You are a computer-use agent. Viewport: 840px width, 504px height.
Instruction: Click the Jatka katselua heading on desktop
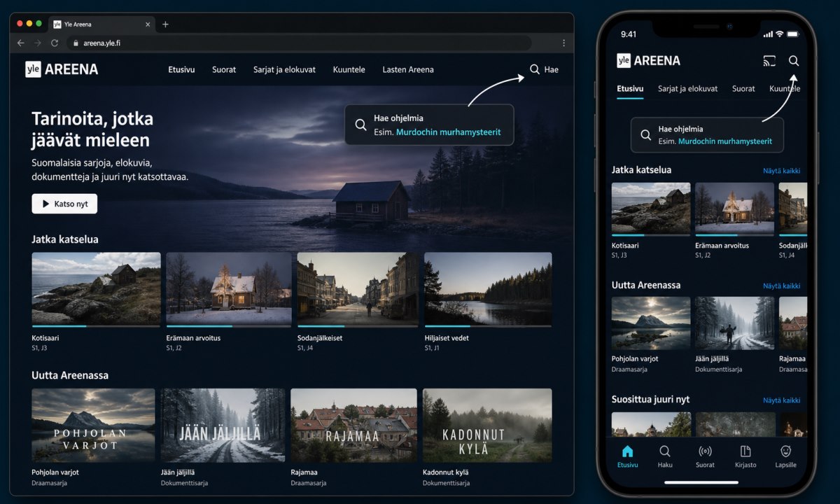click(65, 239)
